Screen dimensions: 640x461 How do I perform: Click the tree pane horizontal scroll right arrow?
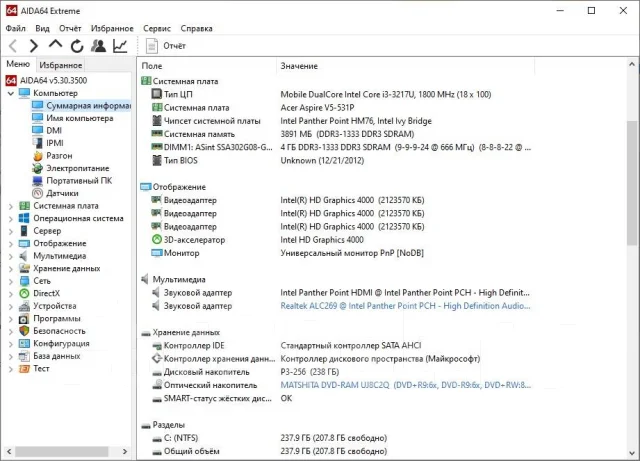tap(125, 452)
